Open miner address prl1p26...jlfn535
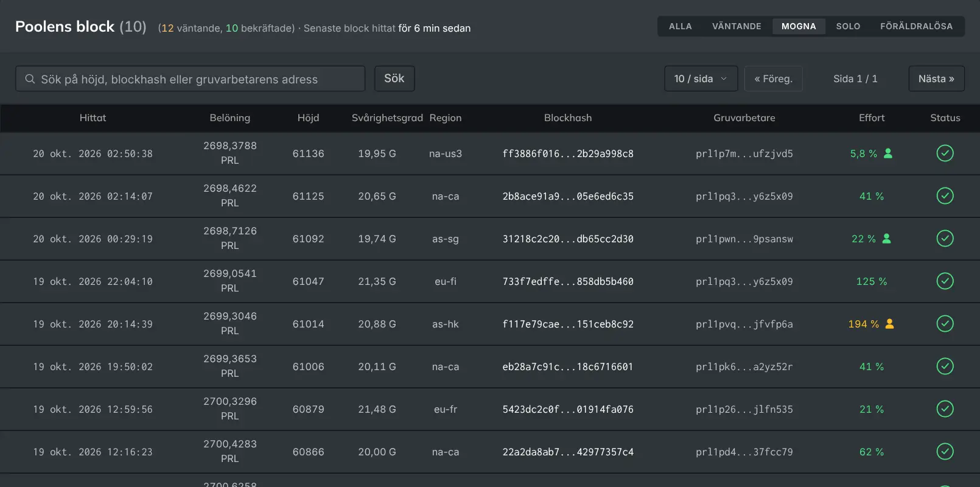980x487 pixels. (744, 409)
